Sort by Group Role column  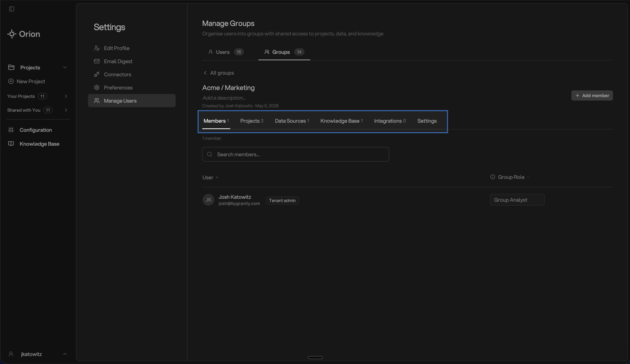[x=514, y=177]
